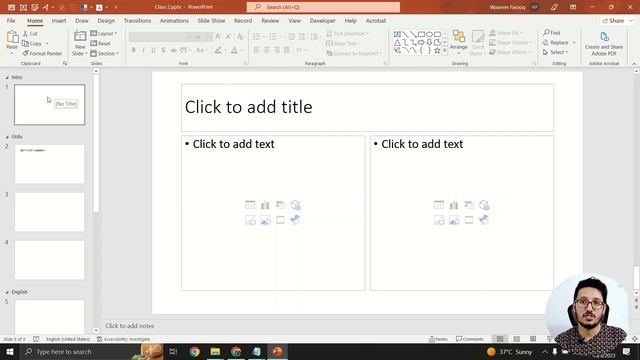
Task: Open the Select dropdown in Editing
Action: 556,52
